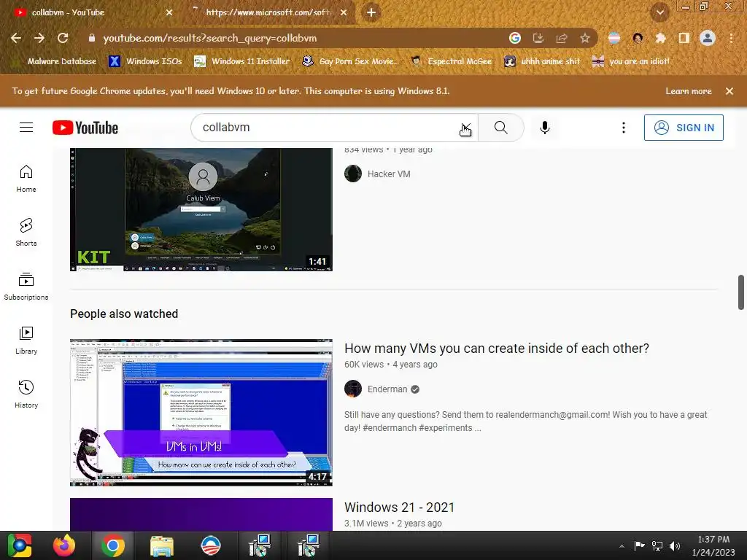This screenshot has height=560, width=747.
Task: Click the Google icon in address bar
Action: coord(514,38)
